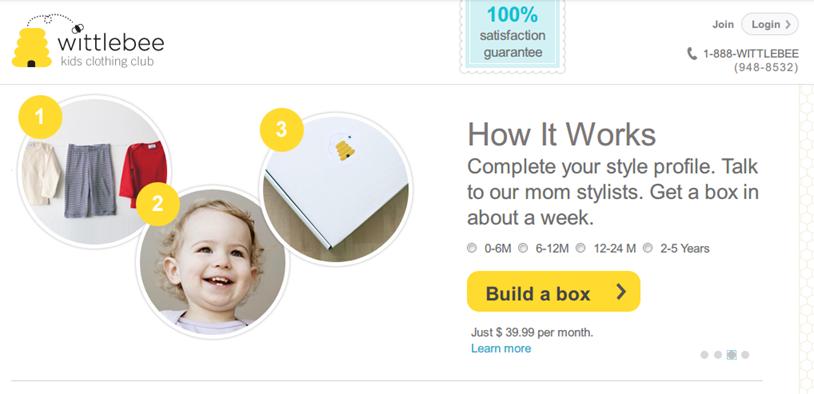This screenshot has width=814, height=394.
Task: Click the 100% satisfaction guarantee stamp
Action: pos(512,36)
